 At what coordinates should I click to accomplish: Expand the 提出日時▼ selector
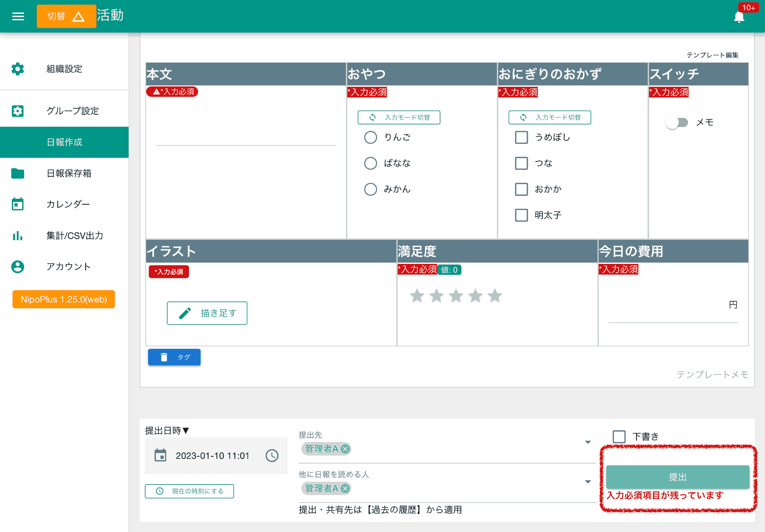(167, 431)
